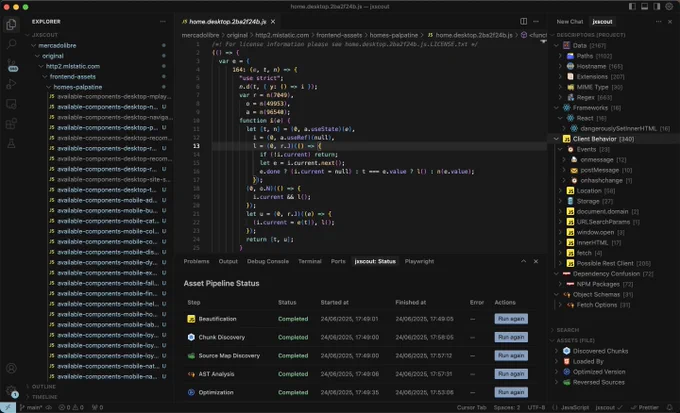680x413 pixels.
Task: Click breadcrumb homes-palpatine segment
Action: pyautogui.click(x=394, y=35)
